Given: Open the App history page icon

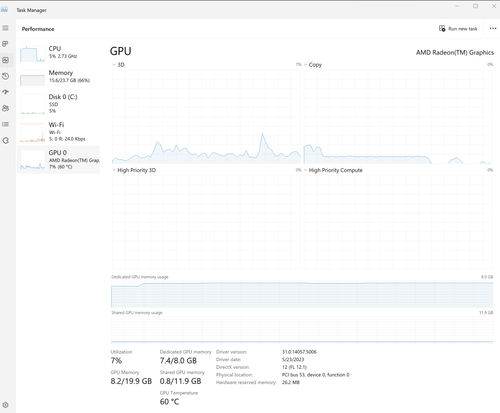Looking at the screenshot, I should pos(5,76).
